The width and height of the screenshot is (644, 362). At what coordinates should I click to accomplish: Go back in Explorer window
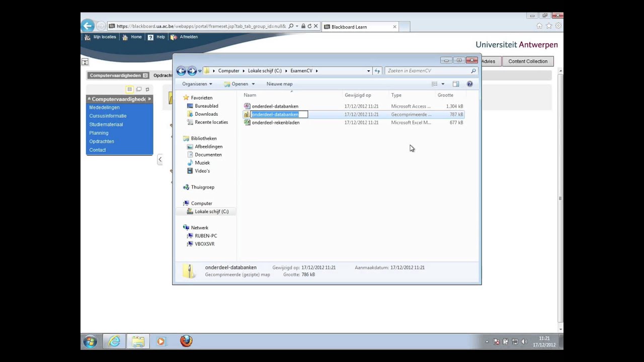tap(181, 71)
